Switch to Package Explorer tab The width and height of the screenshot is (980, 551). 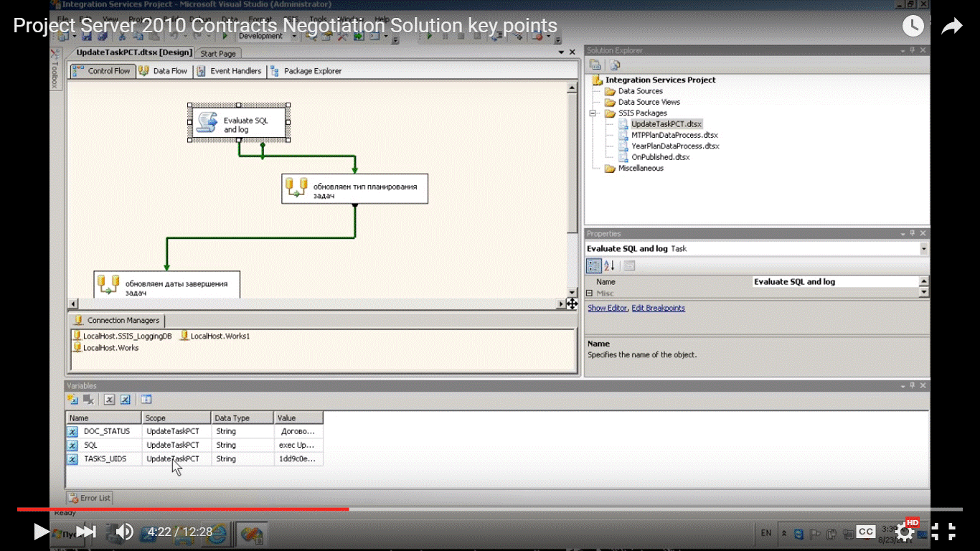click(306, 71)
